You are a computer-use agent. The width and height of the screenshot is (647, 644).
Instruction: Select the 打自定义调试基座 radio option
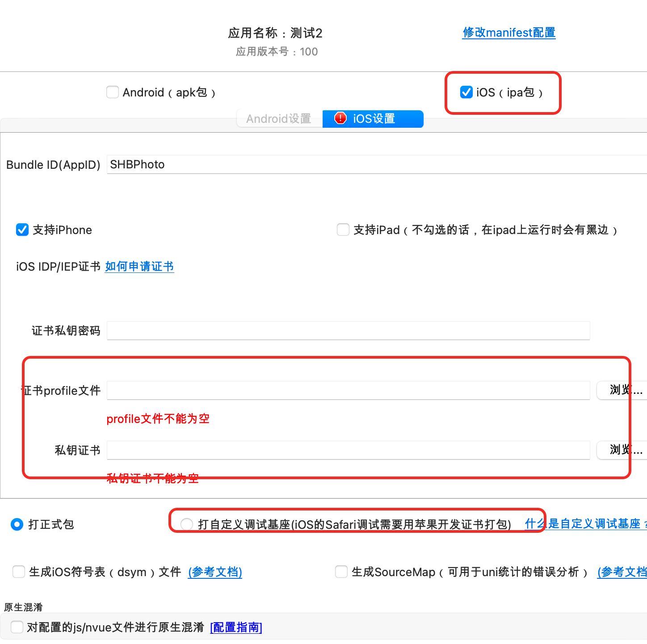187,524
